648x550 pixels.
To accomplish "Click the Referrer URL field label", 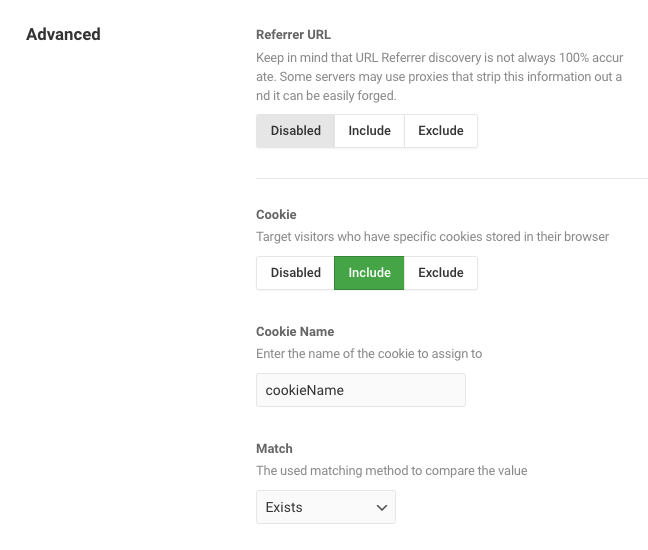I will point(293,35).
